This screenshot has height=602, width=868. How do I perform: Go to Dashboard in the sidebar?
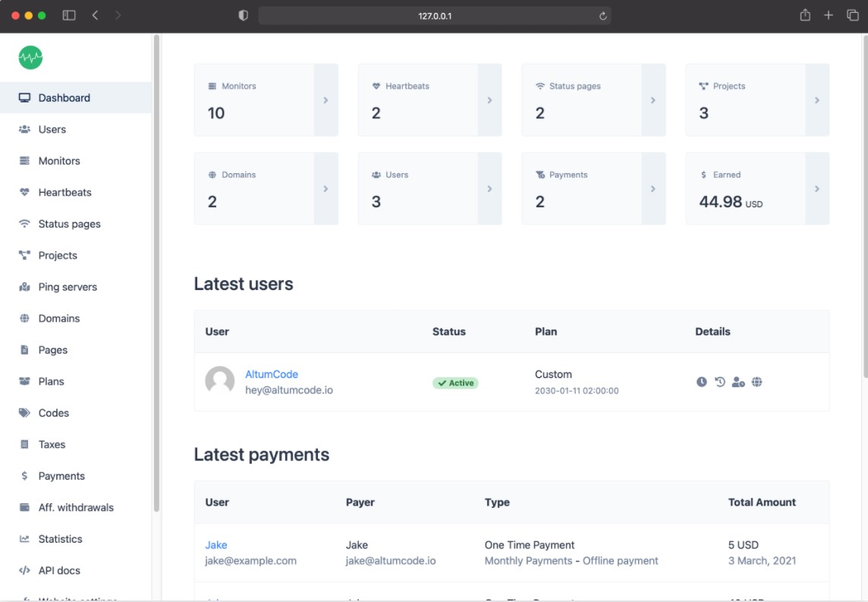tap(76, 98)
